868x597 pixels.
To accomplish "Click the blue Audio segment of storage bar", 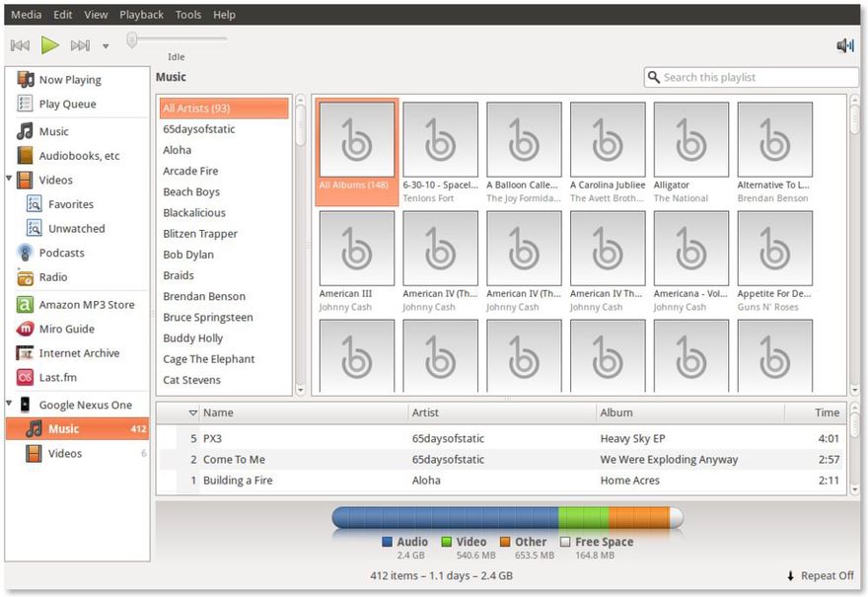I will [x=446, y=517].
